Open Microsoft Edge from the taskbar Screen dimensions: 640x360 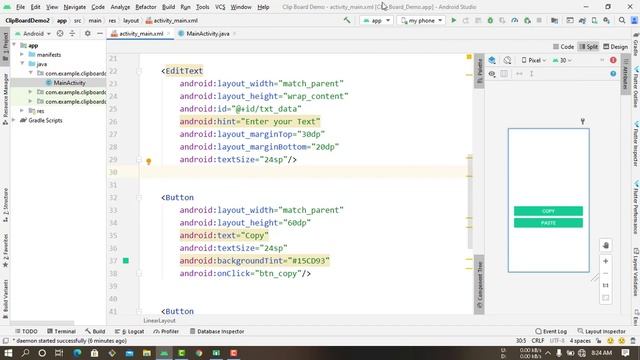click(77, 353)
